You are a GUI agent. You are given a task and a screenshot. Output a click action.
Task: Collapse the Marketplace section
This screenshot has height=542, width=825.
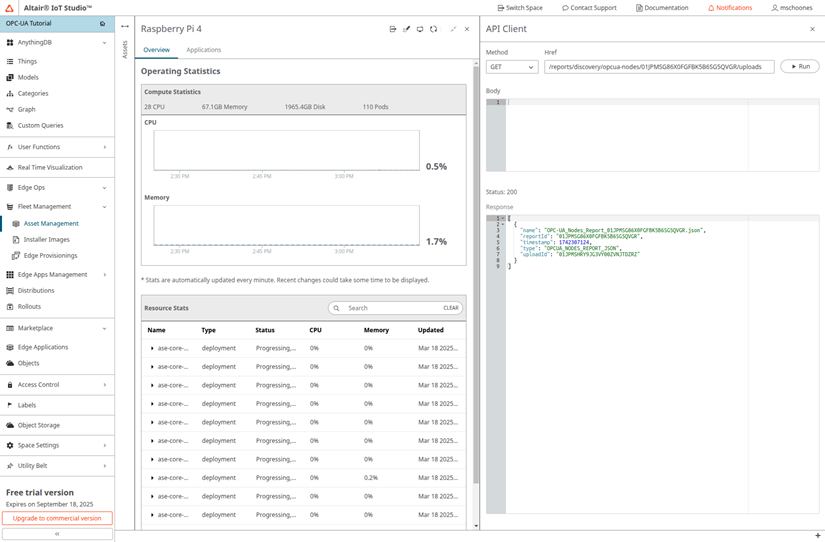pos(104,328)
